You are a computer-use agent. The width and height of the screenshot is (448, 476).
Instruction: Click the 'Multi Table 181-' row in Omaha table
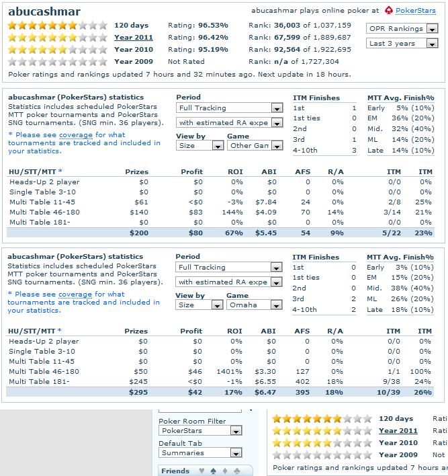[220, 382]
